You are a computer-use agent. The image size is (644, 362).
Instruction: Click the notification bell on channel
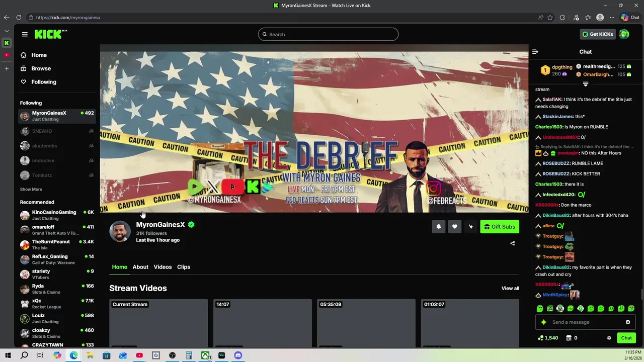(x=438, y=227)
